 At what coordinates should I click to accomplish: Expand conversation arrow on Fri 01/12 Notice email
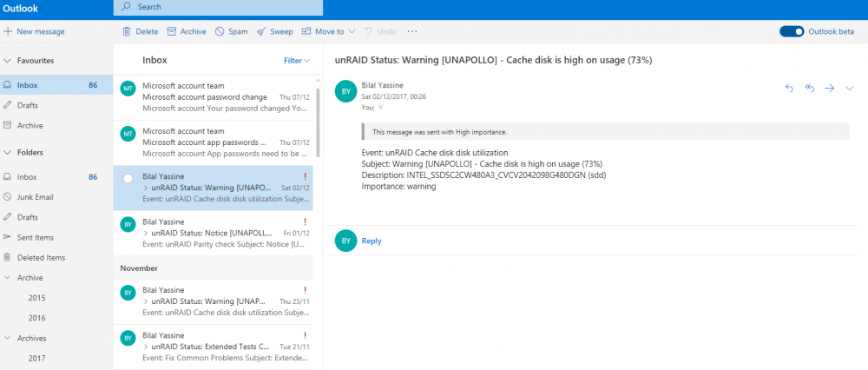point(146,233)
